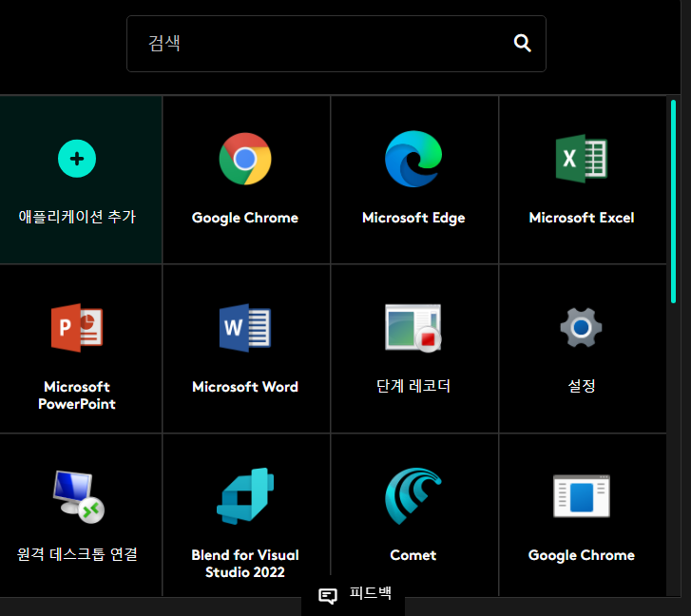Select the Microsoft PowerPoint icon
Screen dimensions: 691x616
77,328
